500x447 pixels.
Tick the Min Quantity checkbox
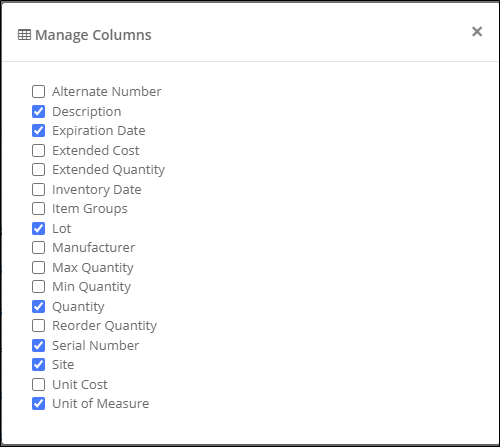tap(39, 286)
